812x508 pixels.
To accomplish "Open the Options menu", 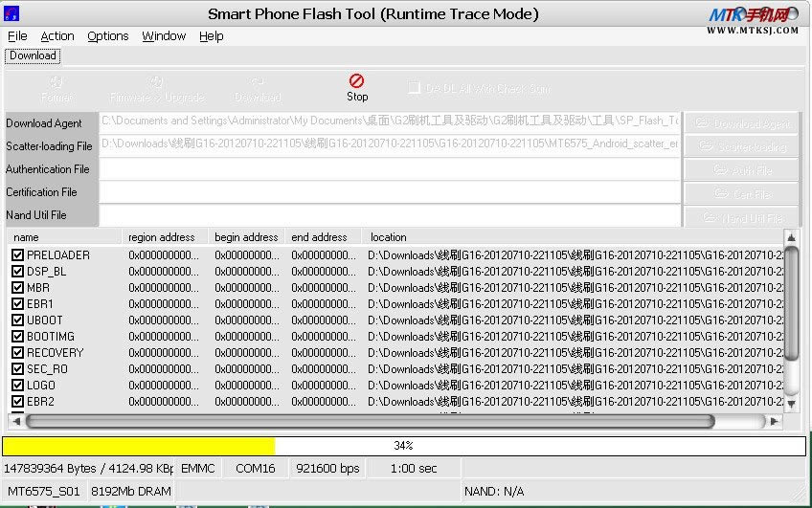I will pos(107,35).
